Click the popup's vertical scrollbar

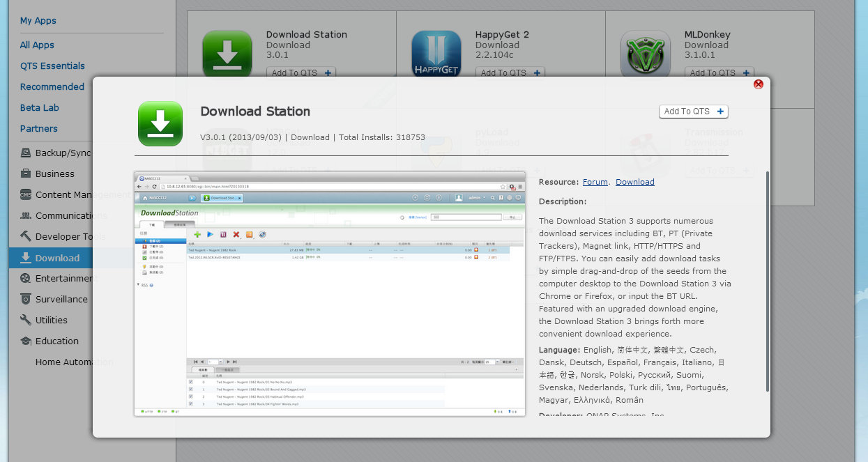[768, 282]
